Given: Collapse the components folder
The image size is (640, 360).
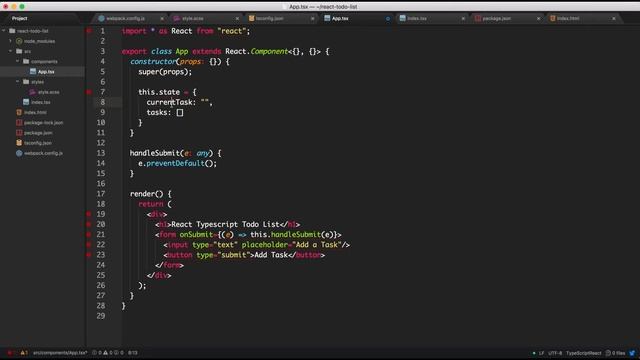Looking at the screenshot, I should point(18,61).
